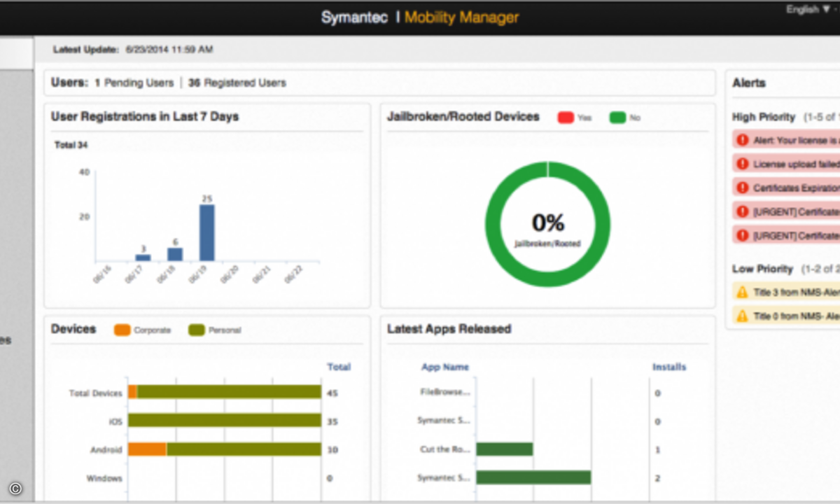Screen dimensions: 840x504
Task: Click the Installs column header
Action: click(x=669, y=367)
